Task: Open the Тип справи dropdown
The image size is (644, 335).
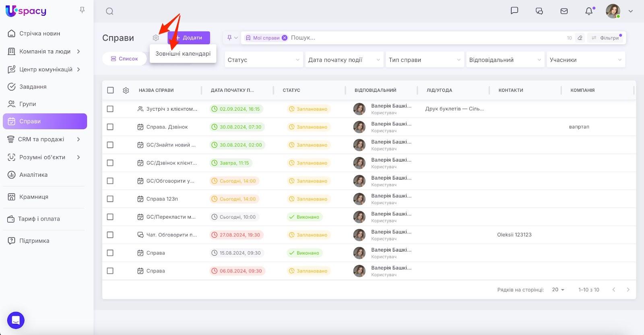Action: point(424,60)
